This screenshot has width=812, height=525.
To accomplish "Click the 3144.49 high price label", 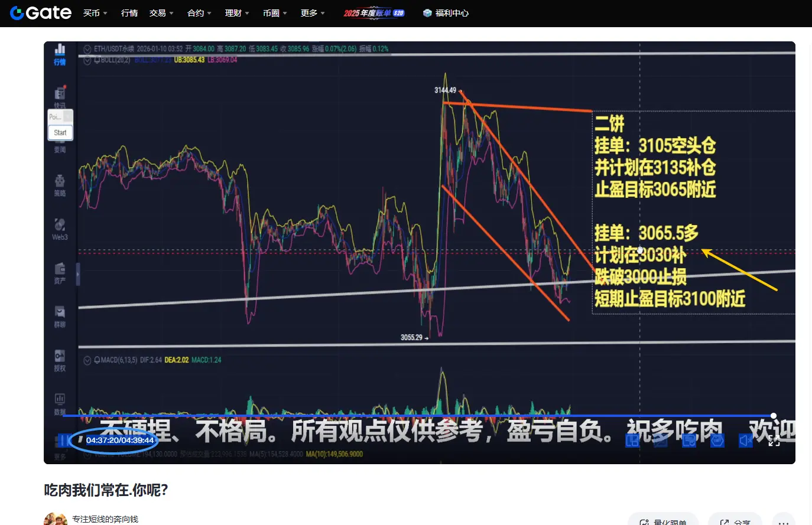I will 445,90.
